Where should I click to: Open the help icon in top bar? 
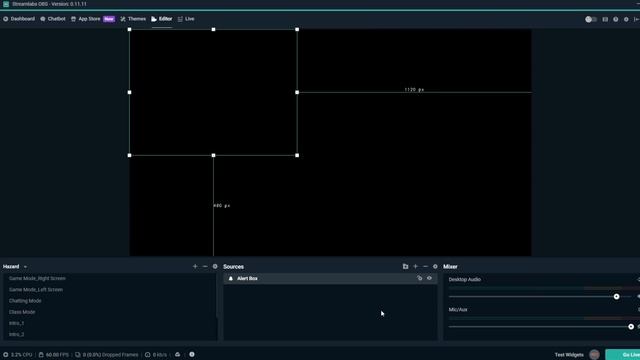click(x=616, y=19)
